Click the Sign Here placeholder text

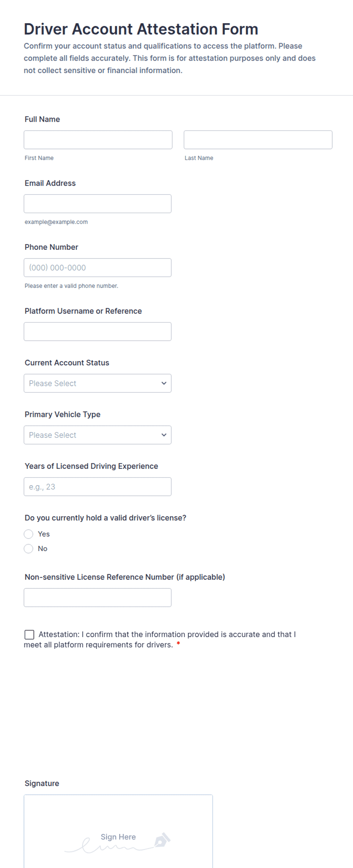tap(118, 837)
